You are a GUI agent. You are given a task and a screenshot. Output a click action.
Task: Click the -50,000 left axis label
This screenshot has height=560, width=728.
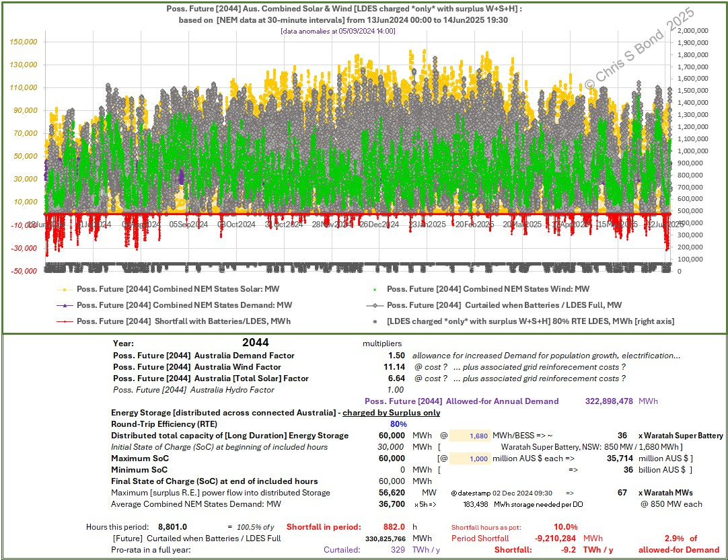tap(24, 271)
